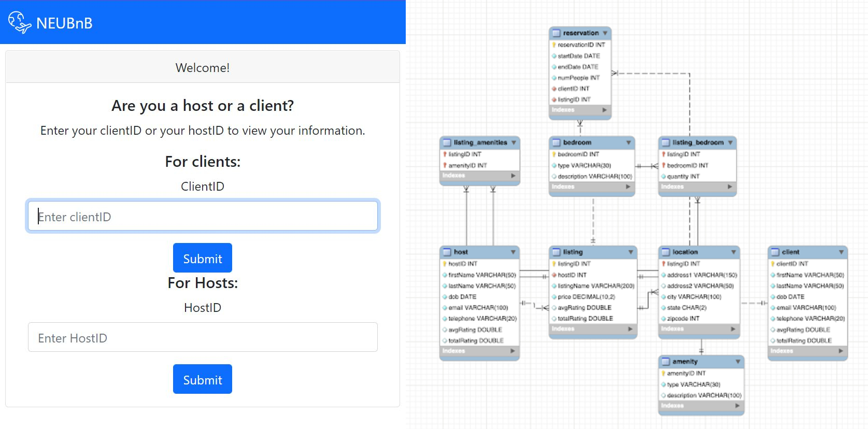Screen dimensions: 868x429
Task: Click the listing_amenities table icon
Action: coord(447,142)
